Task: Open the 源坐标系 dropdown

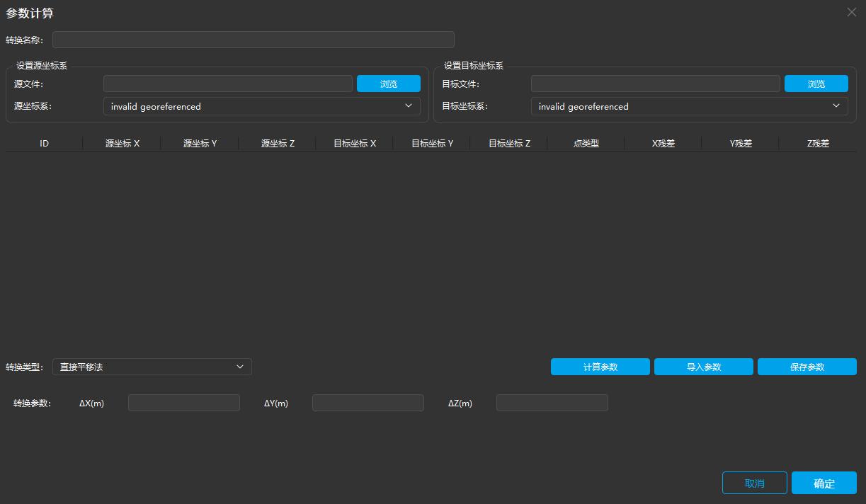Action: 262,106
